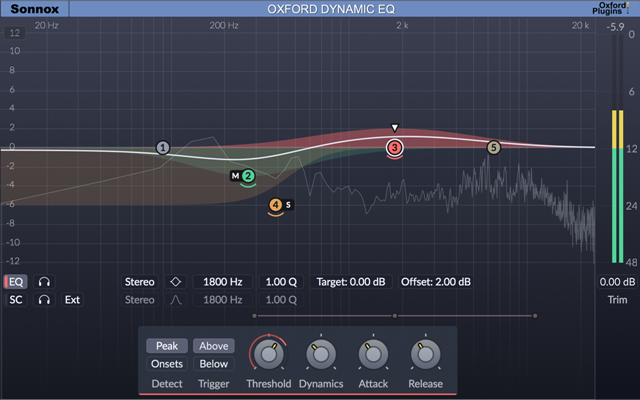Select the red band 3 node

tap(394, 147)
